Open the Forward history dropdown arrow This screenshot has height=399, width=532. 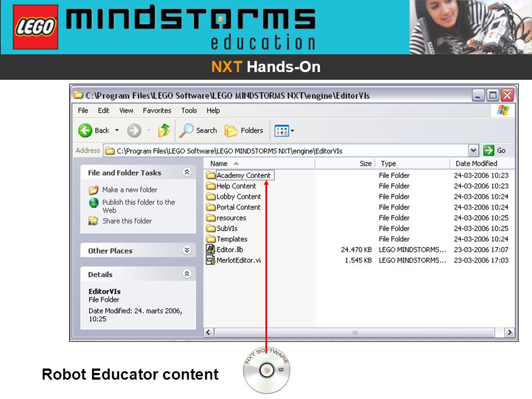[x=149, y=130]
